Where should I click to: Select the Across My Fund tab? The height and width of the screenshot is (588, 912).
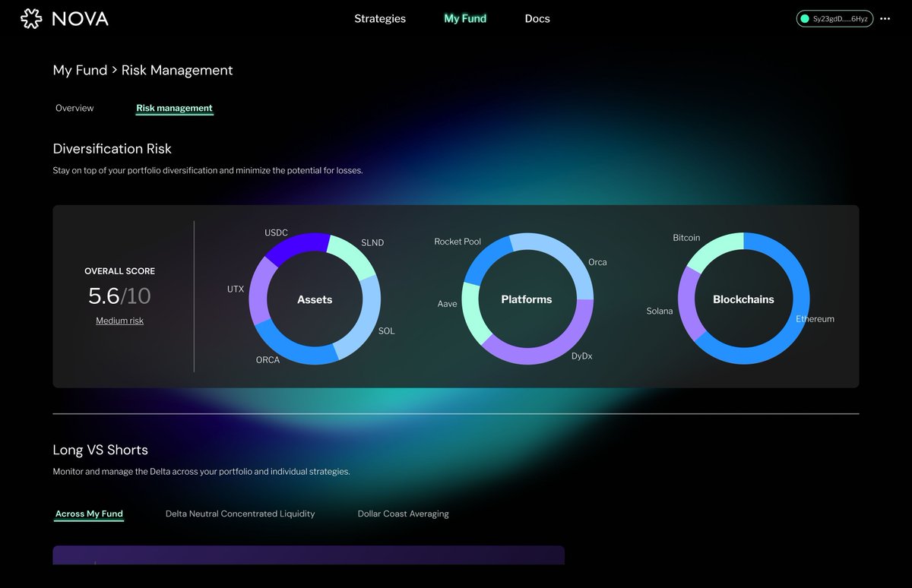coord(89,514)
